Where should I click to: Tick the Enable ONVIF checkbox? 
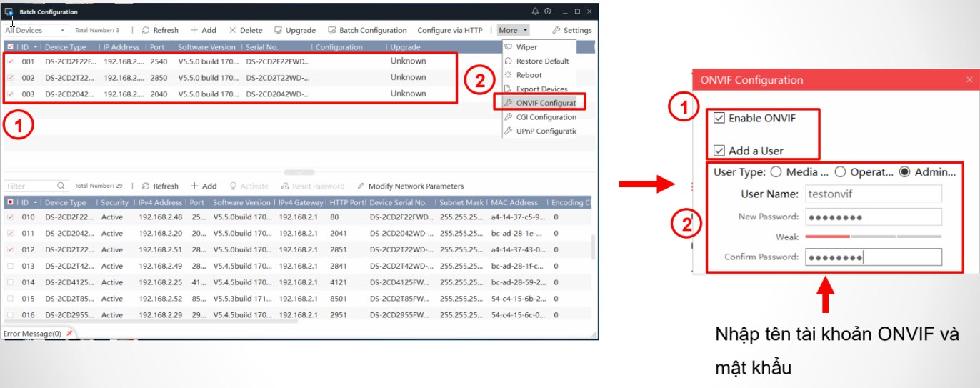coord(719,118)
